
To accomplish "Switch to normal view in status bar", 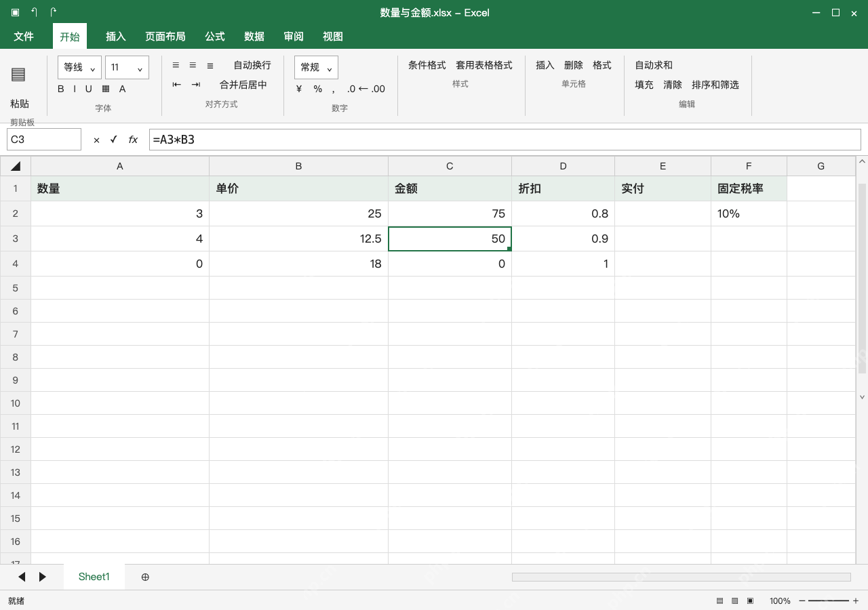I will (x=719, y=601).
